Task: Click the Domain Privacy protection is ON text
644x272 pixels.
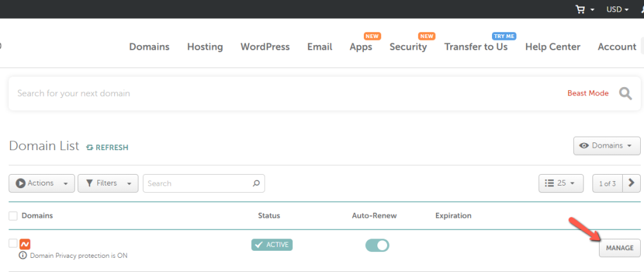Action: (79, 256)
